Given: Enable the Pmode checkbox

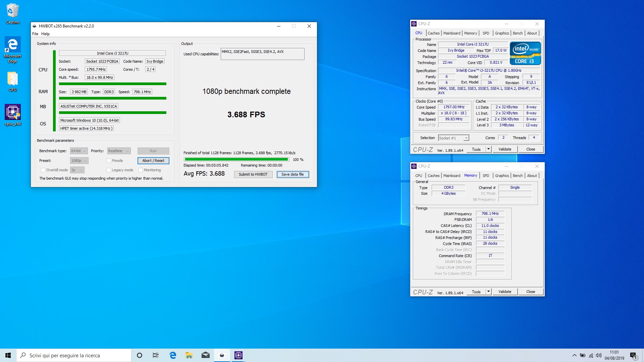Looking at the screenshot, I should pyautogui.click(x=109, y=161).
